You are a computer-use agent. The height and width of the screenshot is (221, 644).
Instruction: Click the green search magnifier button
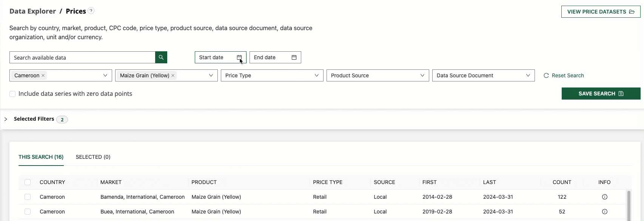point(161,57)
